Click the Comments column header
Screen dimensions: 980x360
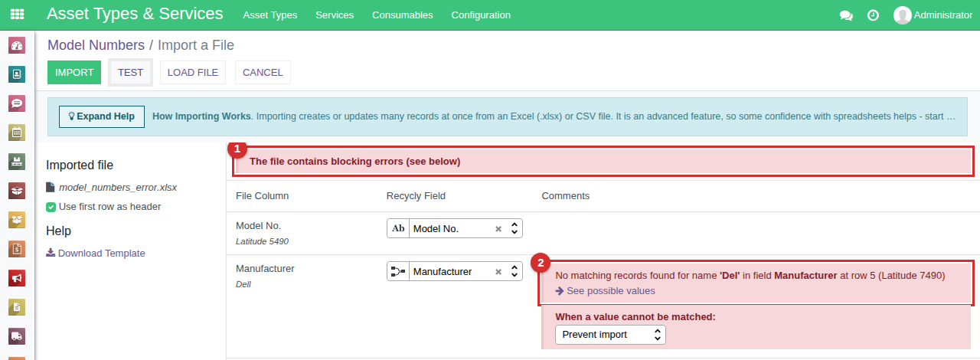point(566,196)
